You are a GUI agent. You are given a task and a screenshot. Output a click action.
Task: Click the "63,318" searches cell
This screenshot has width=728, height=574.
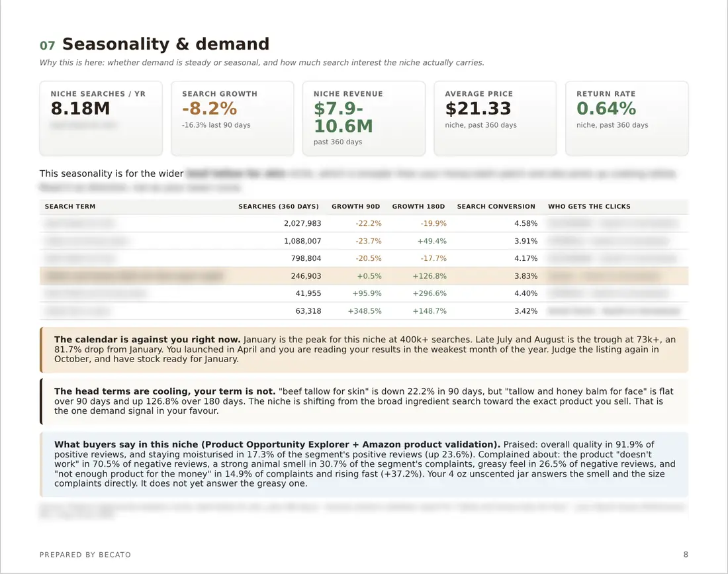(x=308, y=311)
